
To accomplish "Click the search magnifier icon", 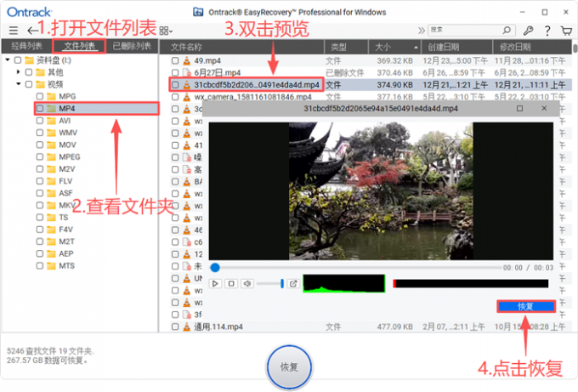I will pyautogui.click(x=507, y=30).
